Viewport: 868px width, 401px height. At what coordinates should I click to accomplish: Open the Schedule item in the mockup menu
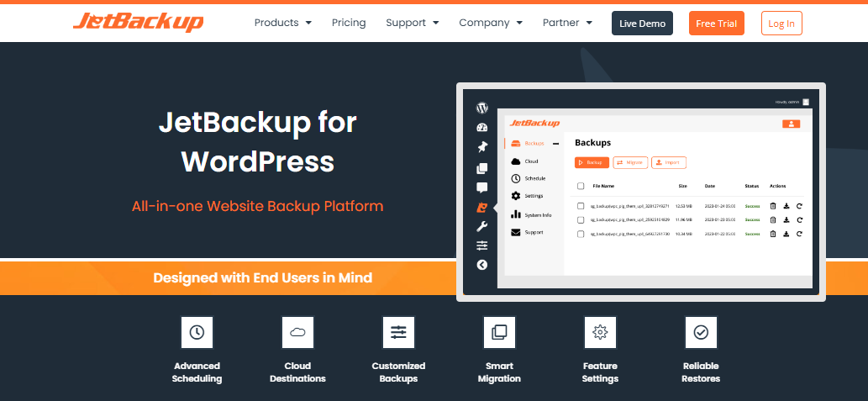point(528,178)
